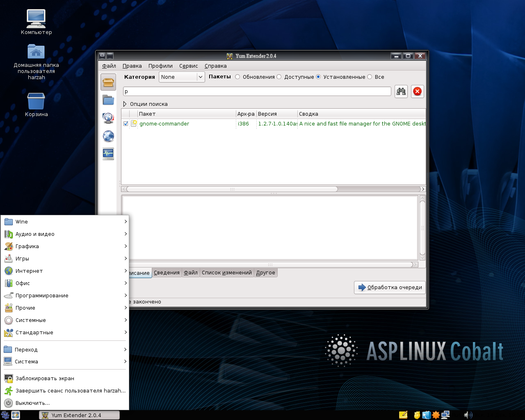Choose Заблокировать экран from menu
Image resolution: width=525 pixels, height=420 pixels.
[x=65, y=378]
